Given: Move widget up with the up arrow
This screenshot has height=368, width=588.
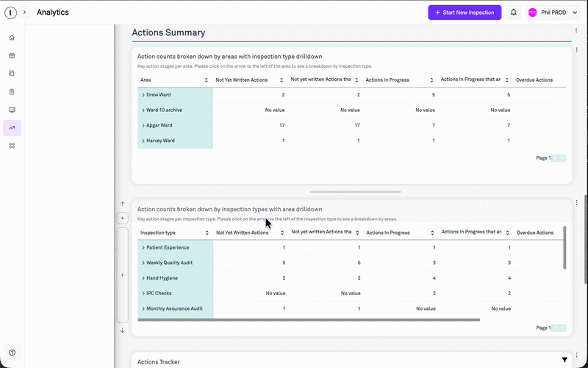Looking at the screenshot, I should click(122, 204).
